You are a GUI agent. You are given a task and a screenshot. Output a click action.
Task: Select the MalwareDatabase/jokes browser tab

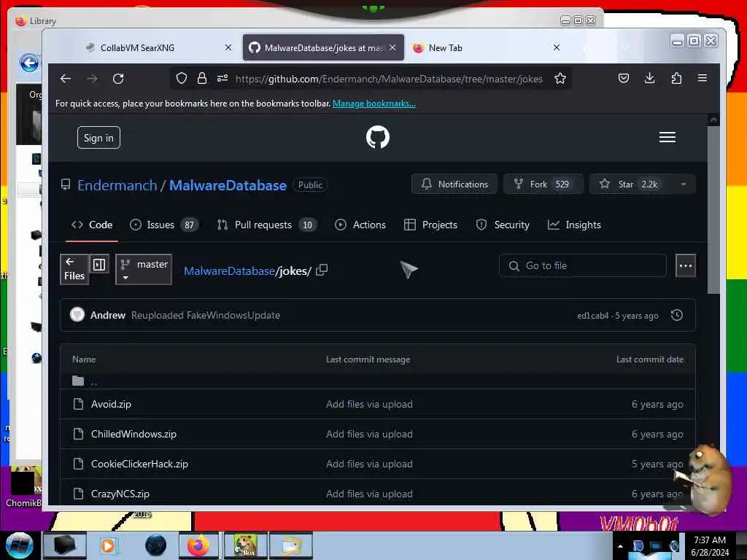[x=323, y=47]
